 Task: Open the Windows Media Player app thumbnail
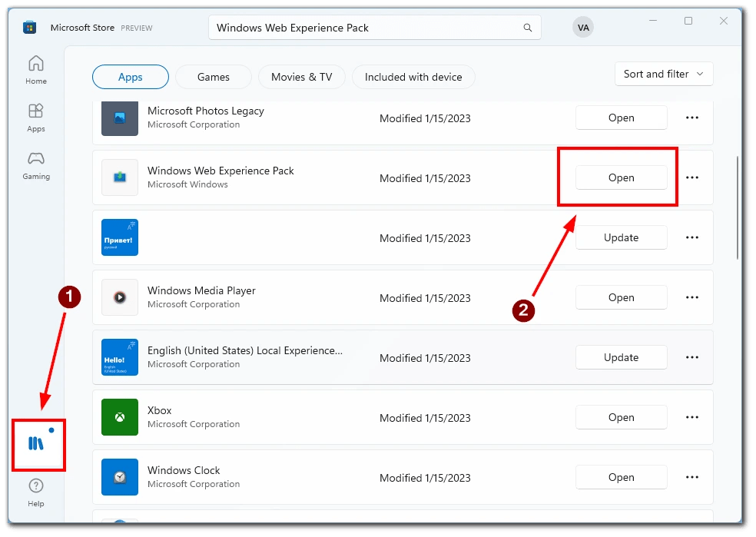click(x=119, y=297)
